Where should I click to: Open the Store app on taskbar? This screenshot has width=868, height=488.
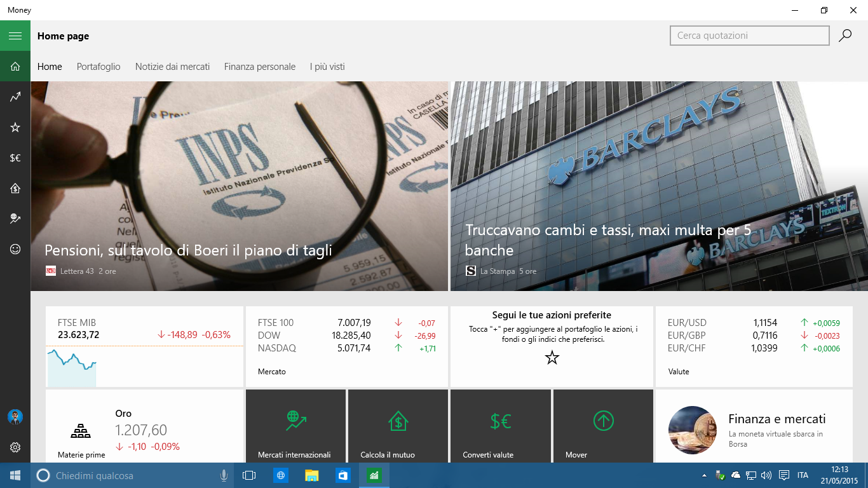(x=342, y=475)
